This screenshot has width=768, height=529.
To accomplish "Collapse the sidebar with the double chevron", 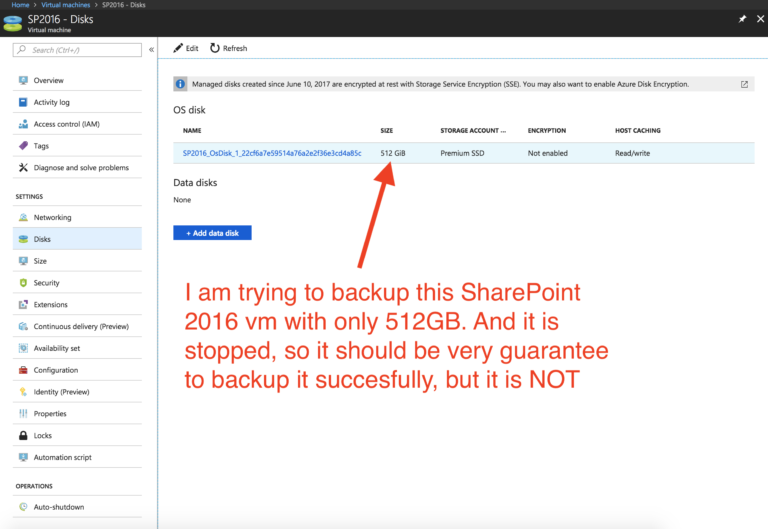I will tap(151, 49).
